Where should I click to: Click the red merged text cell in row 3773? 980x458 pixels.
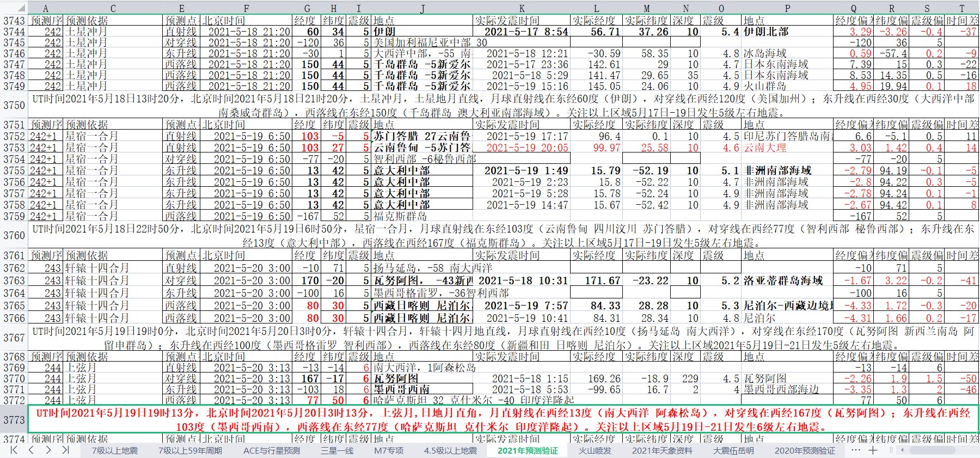coord(503,419)
